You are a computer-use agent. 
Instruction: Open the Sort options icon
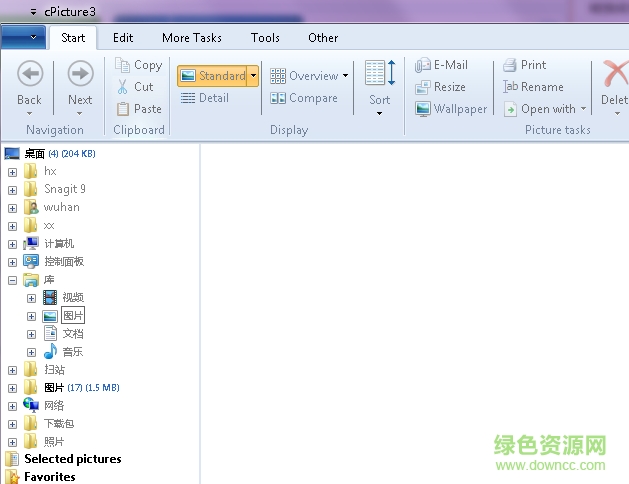pos(379,75)
